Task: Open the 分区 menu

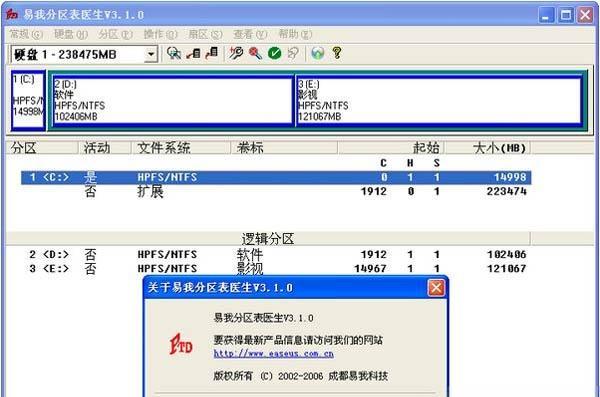Action: click(116, 34)
